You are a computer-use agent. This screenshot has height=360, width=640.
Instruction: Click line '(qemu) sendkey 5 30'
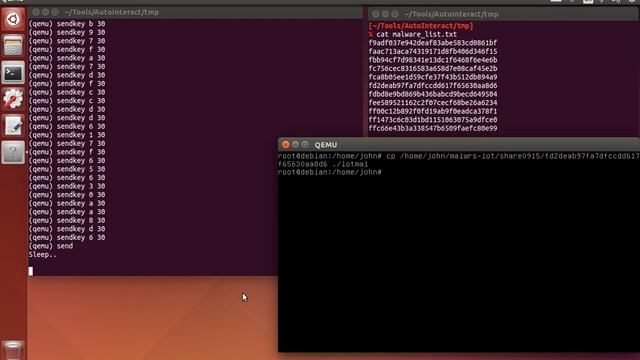click(67, 169)
